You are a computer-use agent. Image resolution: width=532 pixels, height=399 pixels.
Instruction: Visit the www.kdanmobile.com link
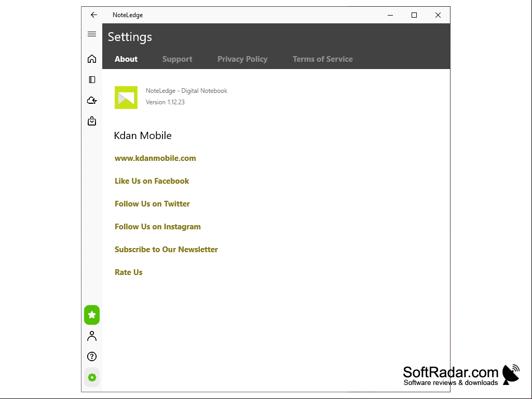pyautogui.click(x=155, y=158)
